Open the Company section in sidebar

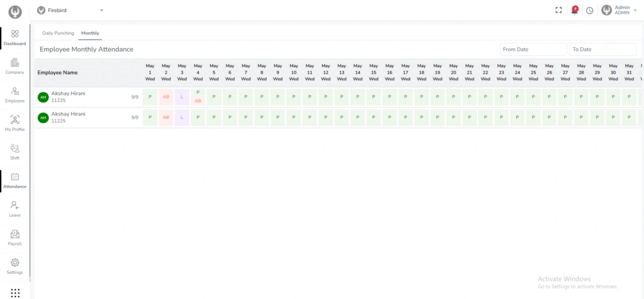15,66
